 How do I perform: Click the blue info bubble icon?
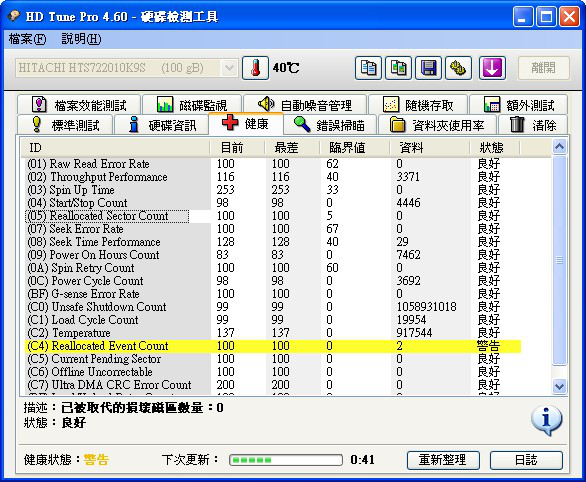pos(546,420)
